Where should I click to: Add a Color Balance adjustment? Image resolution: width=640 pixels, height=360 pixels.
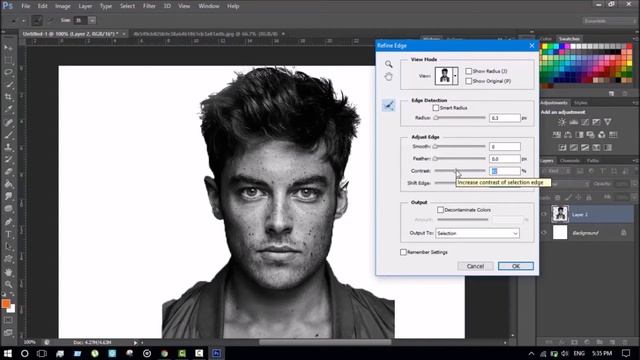click(568, 135)
